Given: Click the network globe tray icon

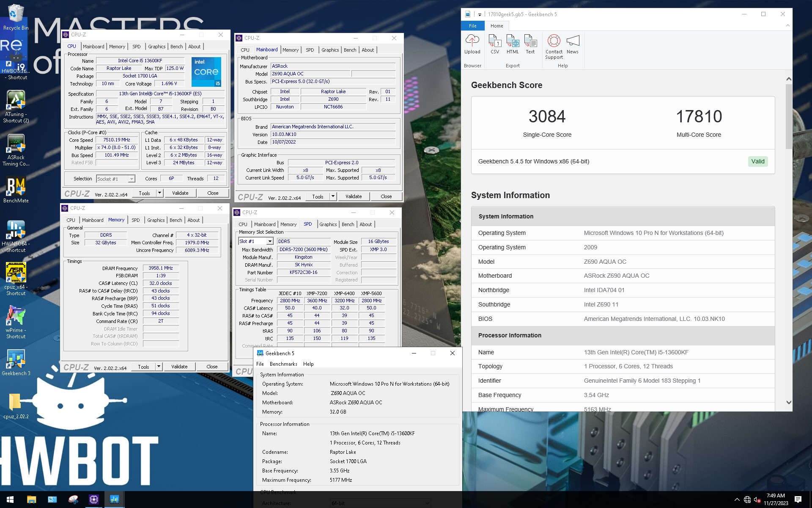Looking at the screenshot, I should [747, 500].
